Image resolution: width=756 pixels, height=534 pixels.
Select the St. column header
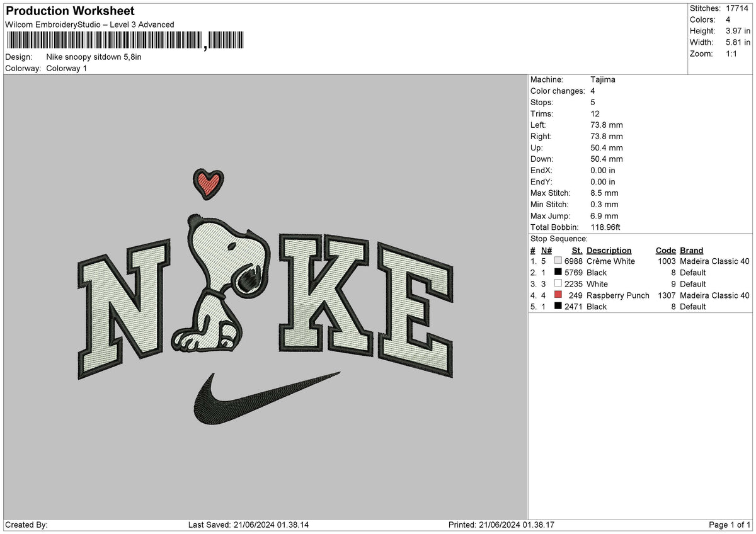pyautogui.click(x=576, y=250)
